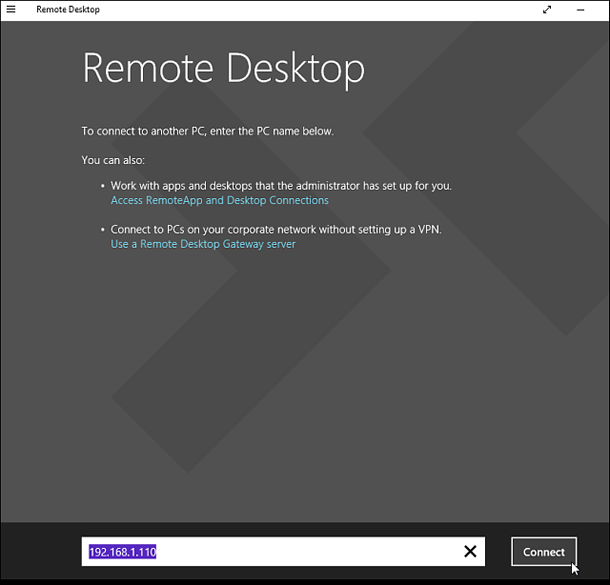Click the large Remote Desktop heading
The width and height of the screenshot is (610, 585).
click(223, 68)
